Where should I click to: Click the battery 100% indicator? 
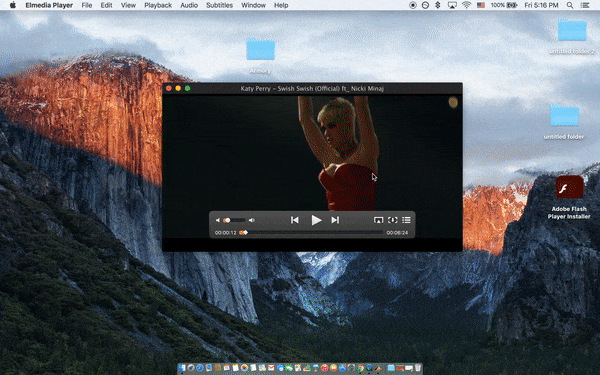(504, 5)
